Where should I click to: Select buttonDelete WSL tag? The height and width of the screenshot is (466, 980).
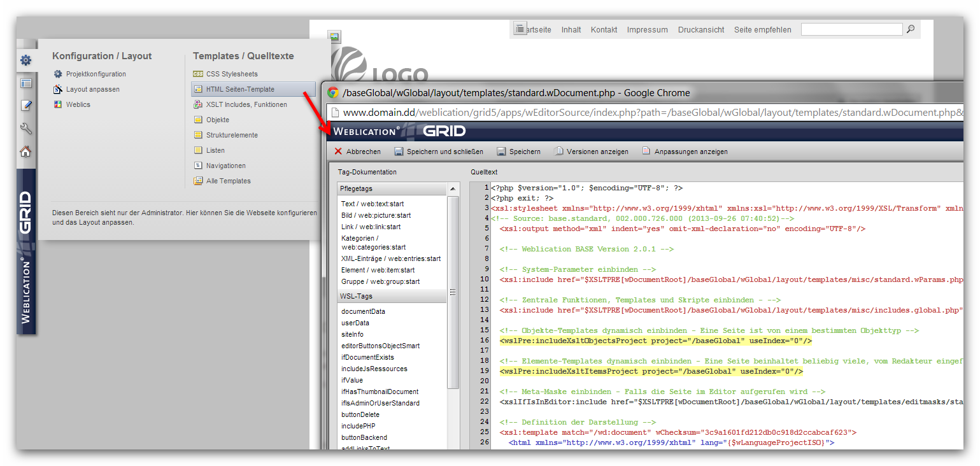360,414
